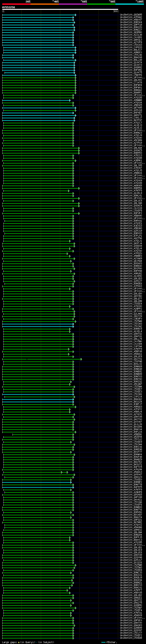Select hit label UniRef100_C5X3A1

[131, 394]
